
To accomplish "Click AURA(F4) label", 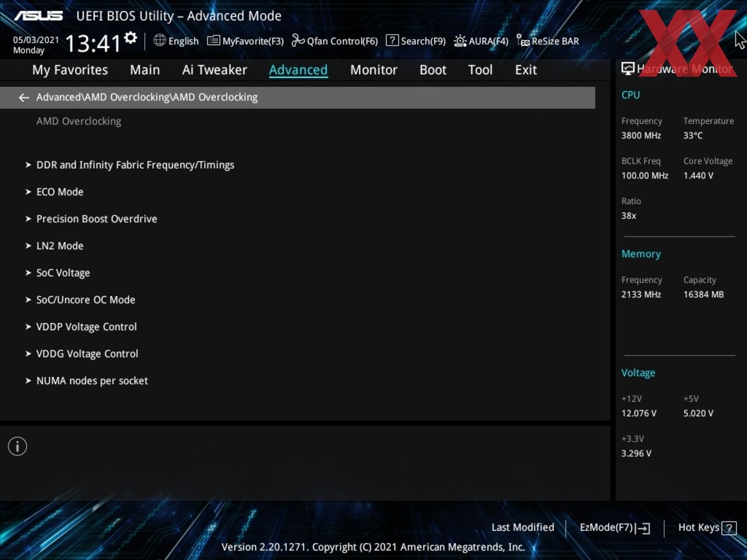I will (x=488, y=41).
